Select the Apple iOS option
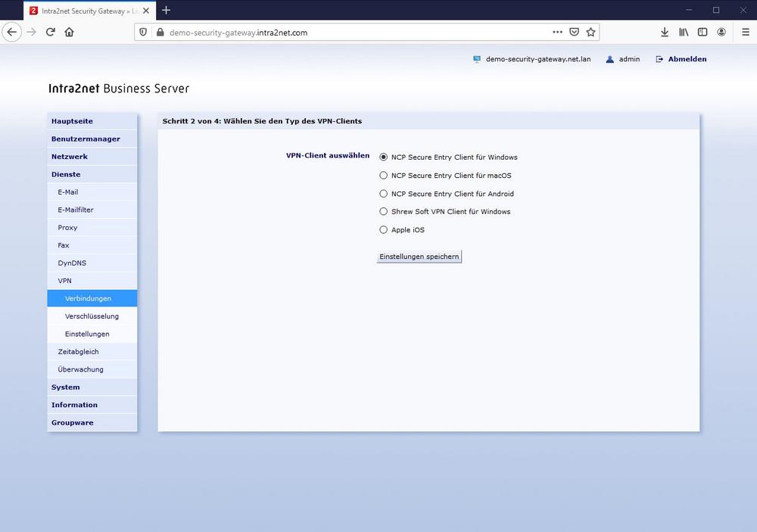 [383, 230]
